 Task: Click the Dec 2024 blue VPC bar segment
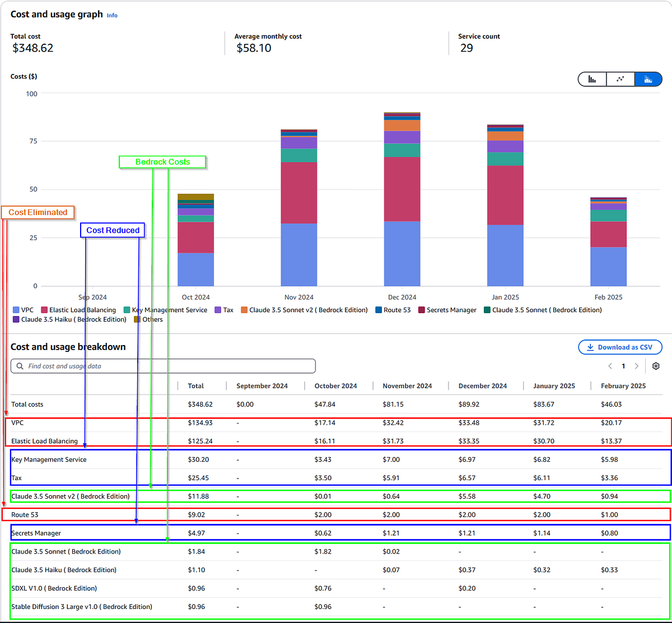(x=402, y=253)
